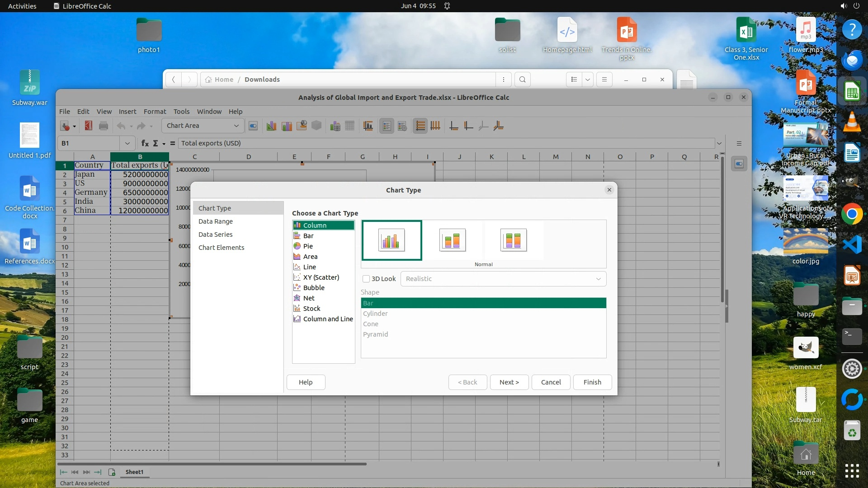Select the Net chart type
The image size is (868, 488).
click(308, 298)
